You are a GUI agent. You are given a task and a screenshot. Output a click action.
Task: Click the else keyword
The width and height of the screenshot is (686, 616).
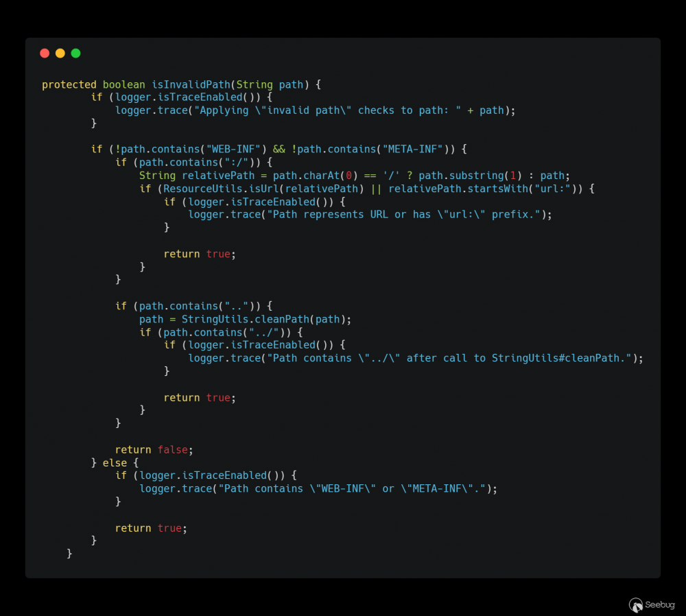tap(115, 463)
